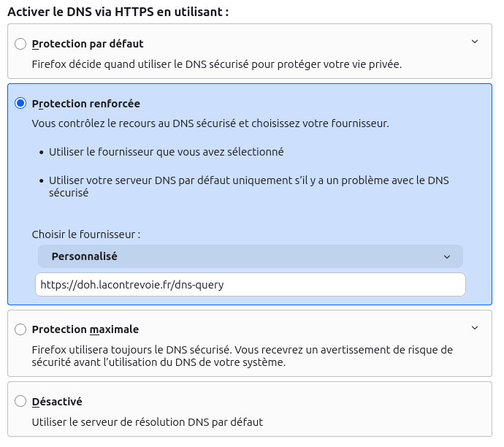Viewport: 504px width, 447px height.
Task: Click the "Protection par défaut" label text
Action: pyautogui.click(x=88, y=44)
